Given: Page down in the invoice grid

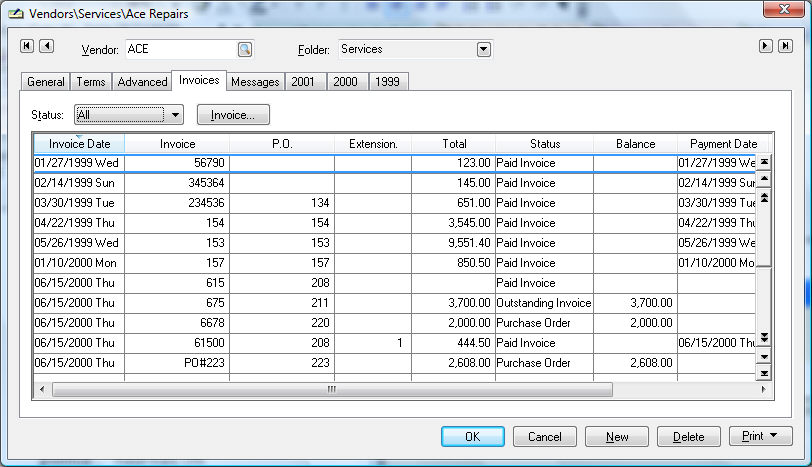Looking at the screenshot, I should tap(764, 338).
